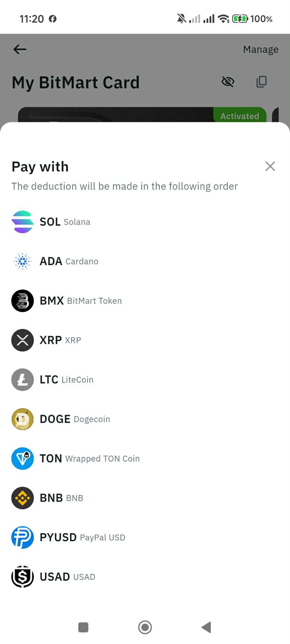Screen dimensions: 290x644
Task: Close the Pay with sheet
Action: click(x=270, y=166)
